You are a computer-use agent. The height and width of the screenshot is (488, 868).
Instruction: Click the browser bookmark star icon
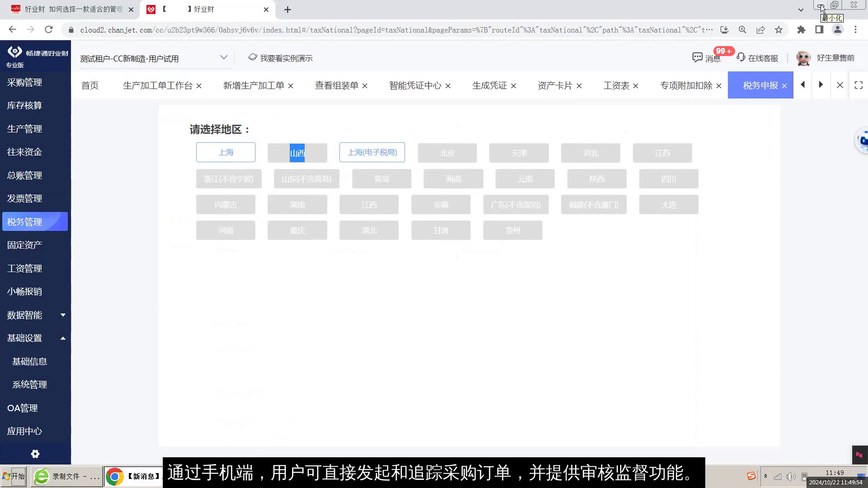pyautogui.click(x=779, y=29)
